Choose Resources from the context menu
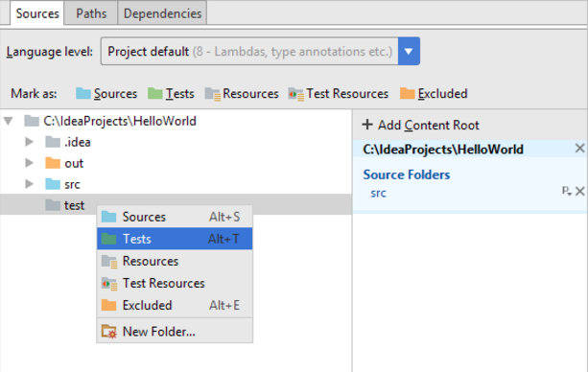 pos(175,261)
